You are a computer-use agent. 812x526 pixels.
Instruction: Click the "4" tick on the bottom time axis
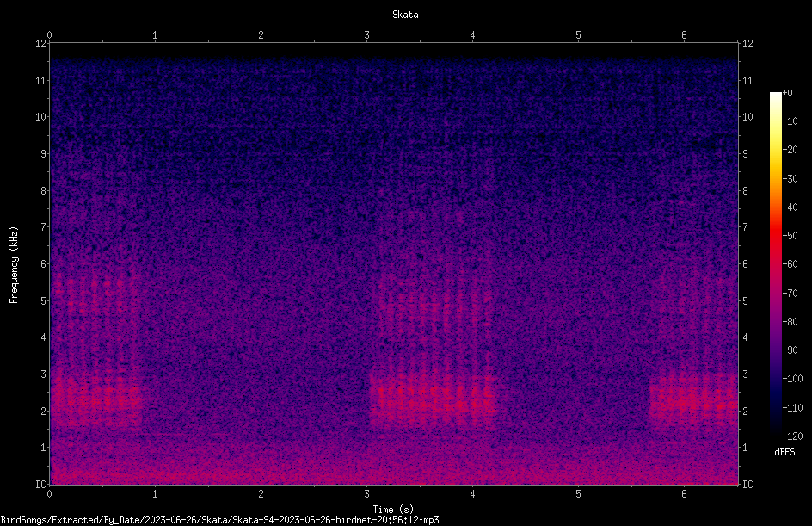[472, 494]
